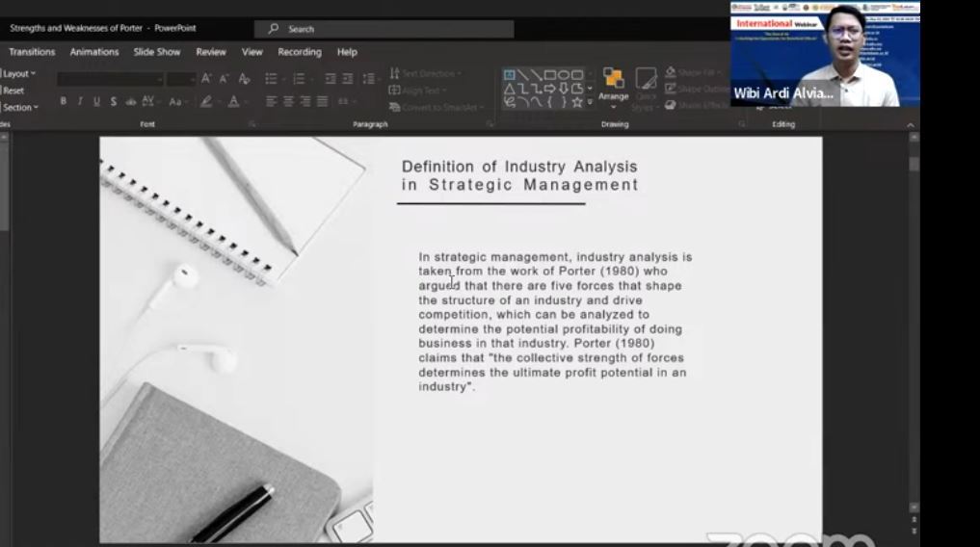
Task: Choose the Left Brace shape
Action: pyautogui.click(x=550, y=102)
